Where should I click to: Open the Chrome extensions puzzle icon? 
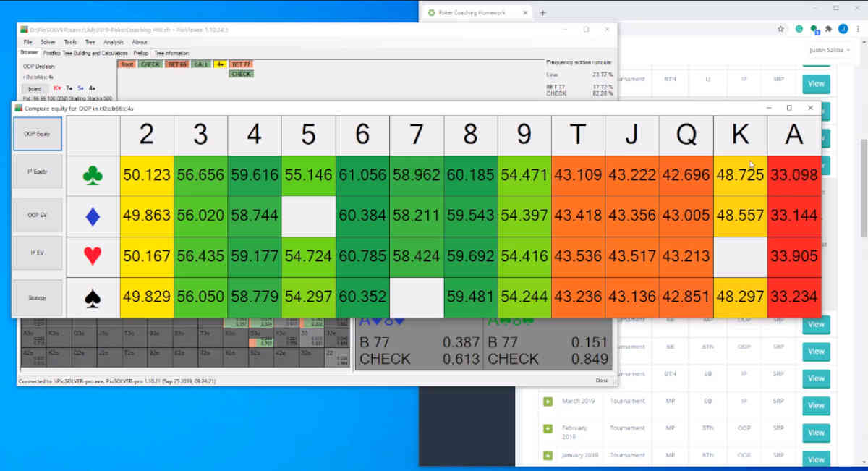click(827, 29)
